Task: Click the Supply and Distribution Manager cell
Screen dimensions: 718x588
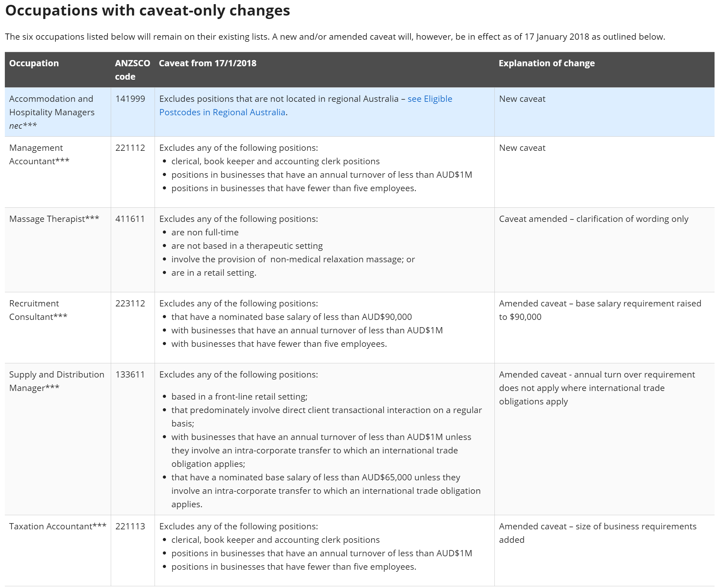Action: click(x=57, y=381)
